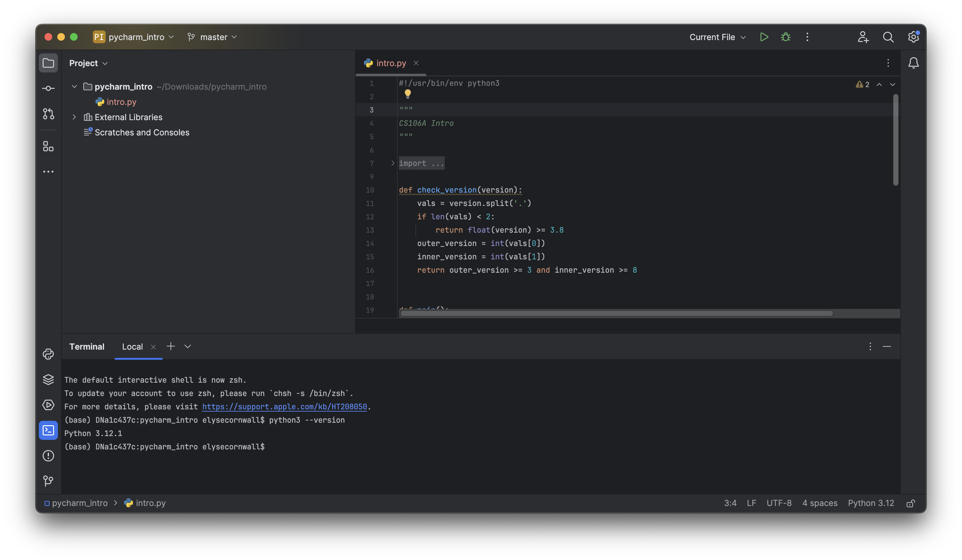Viewport: 962px width, 560px height.
Task: Start debugging with the bug icon
Action: 786,37
